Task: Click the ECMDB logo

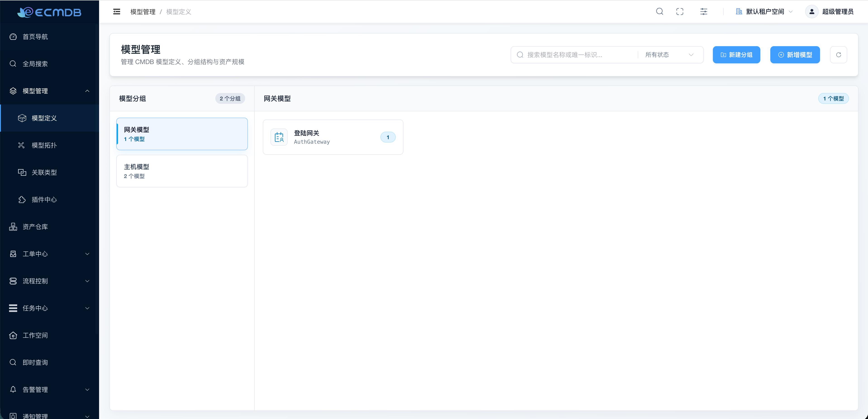Action: [49, 12]
